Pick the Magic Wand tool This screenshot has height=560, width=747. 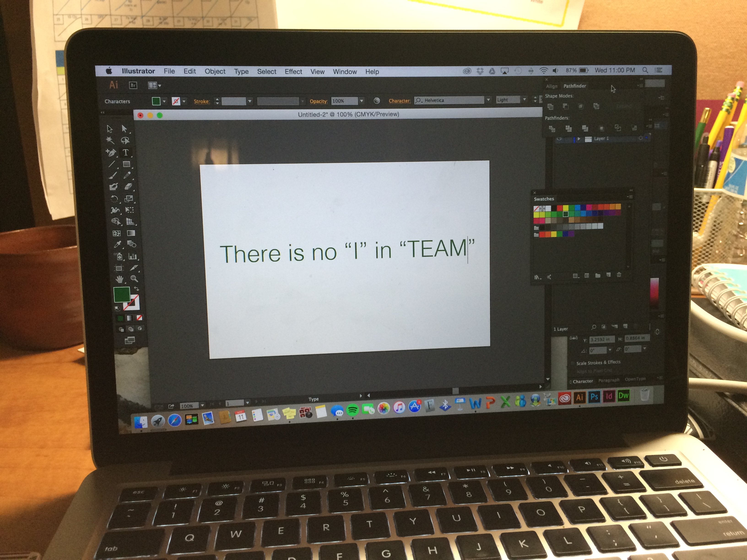click(110, 140)
